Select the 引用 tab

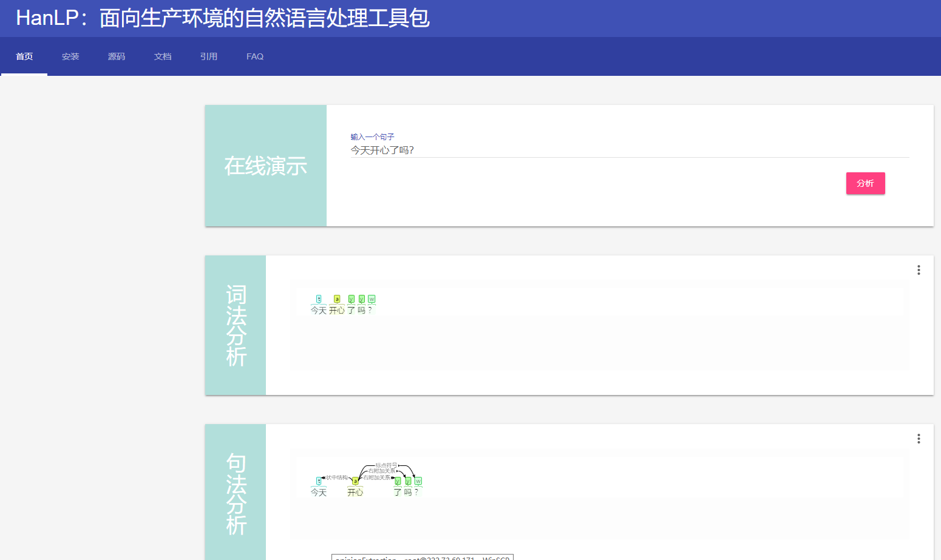tap(209, 56)
